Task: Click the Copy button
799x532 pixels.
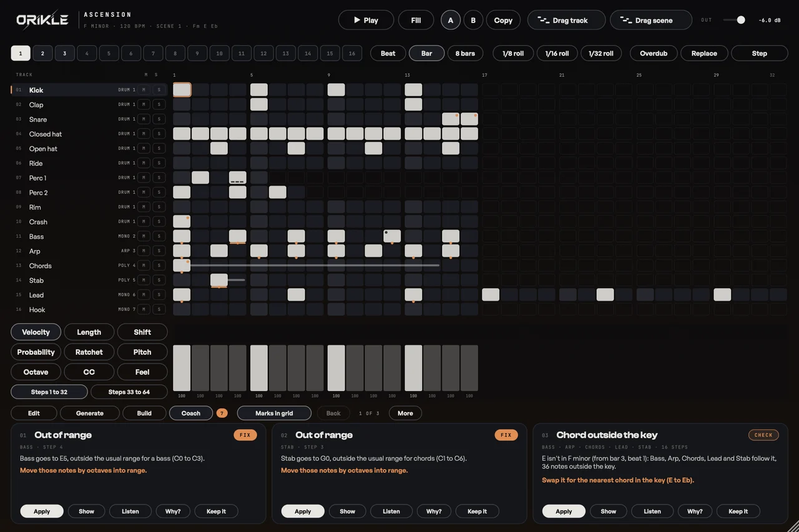Action: click(503, 20)
